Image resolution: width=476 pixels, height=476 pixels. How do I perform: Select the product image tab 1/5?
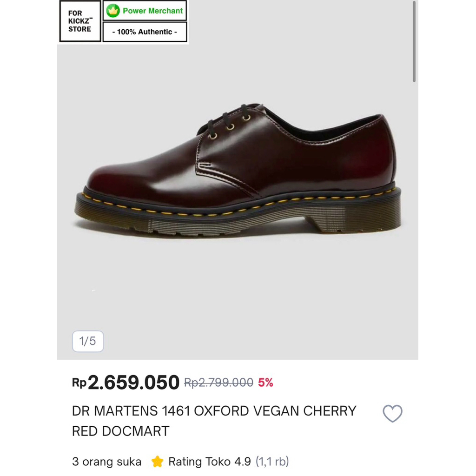point(87,341)
